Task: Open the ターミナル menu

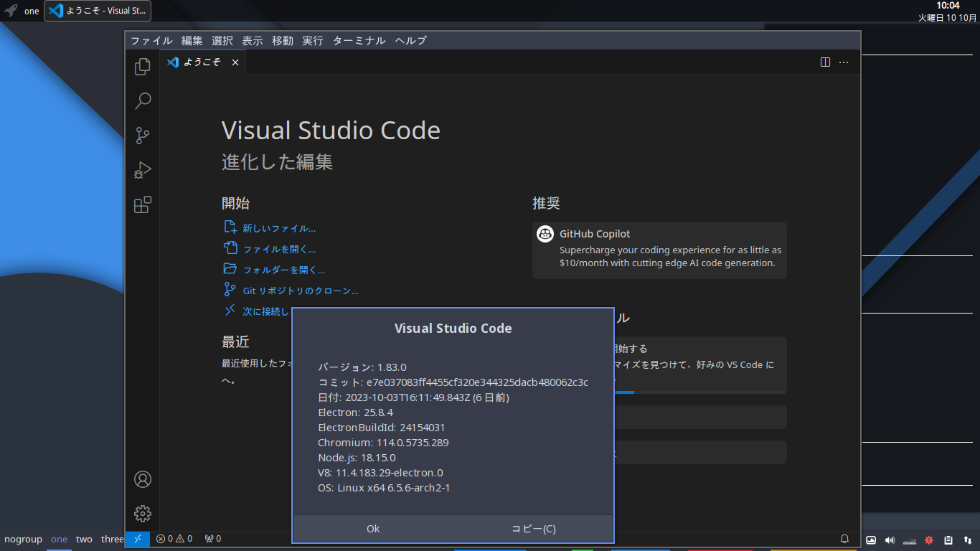Action: point(359,41)
